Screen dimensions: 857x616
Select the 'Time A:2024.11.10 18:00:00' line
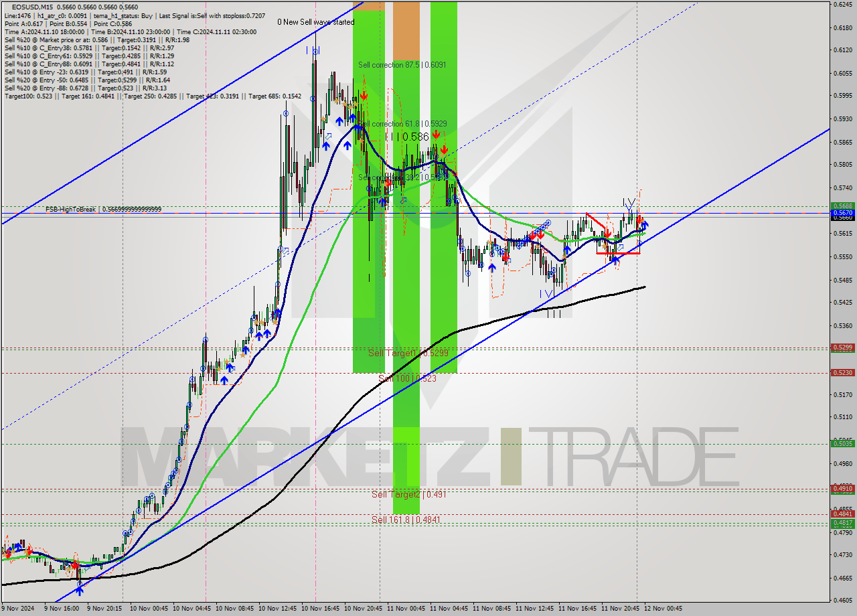point(44,31)
